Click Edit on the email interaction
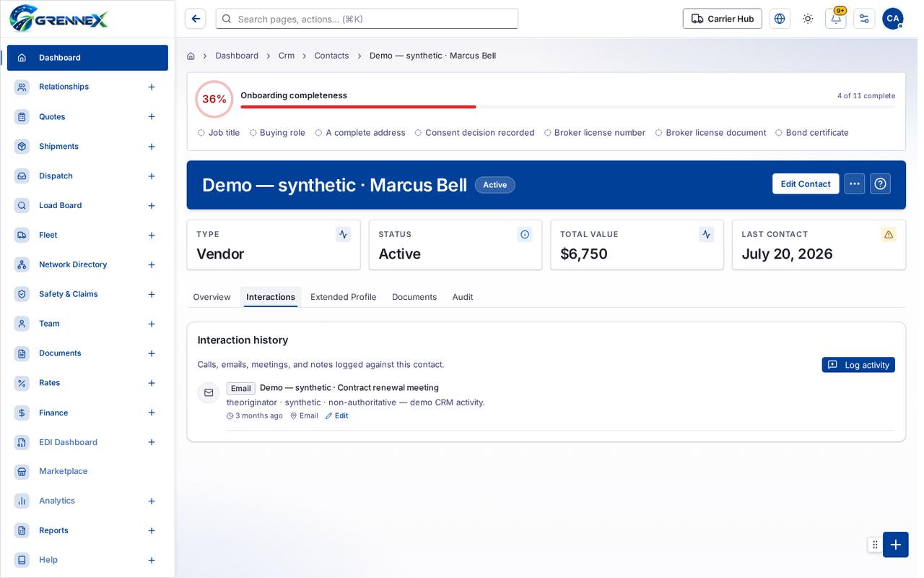This screenshot has height=578, width=924. [x=336, y=415]
